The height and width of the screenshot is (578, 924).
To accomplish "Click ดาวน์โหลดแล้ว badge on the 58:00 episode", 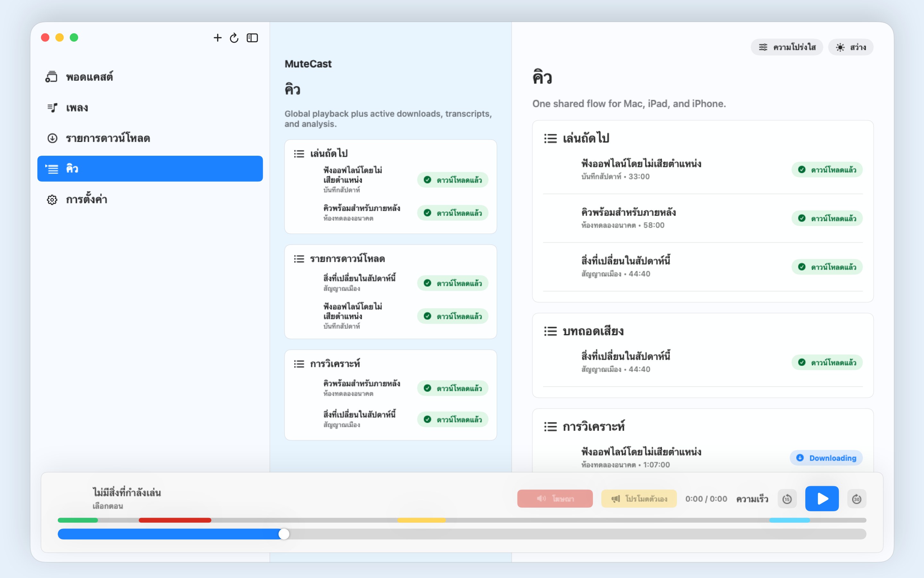I will click(x=827, y=218).
